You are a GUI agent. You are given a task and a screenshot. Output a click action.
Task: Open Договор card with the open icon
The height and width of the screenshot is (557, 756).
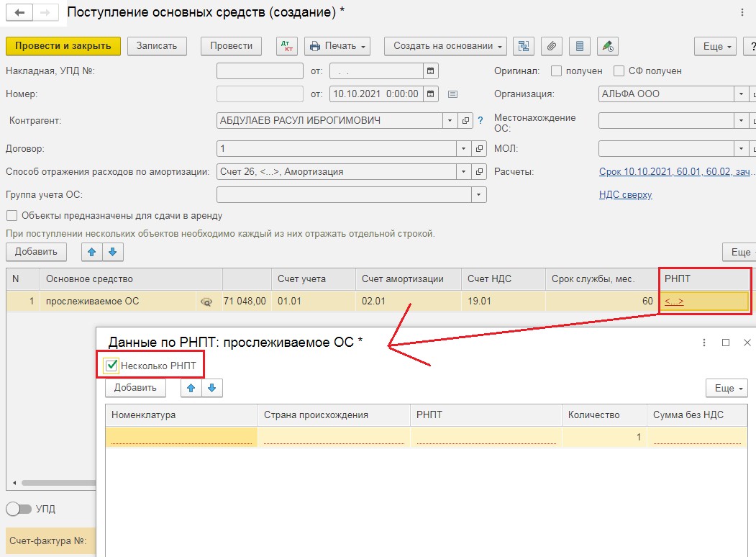tap(479, 148)
